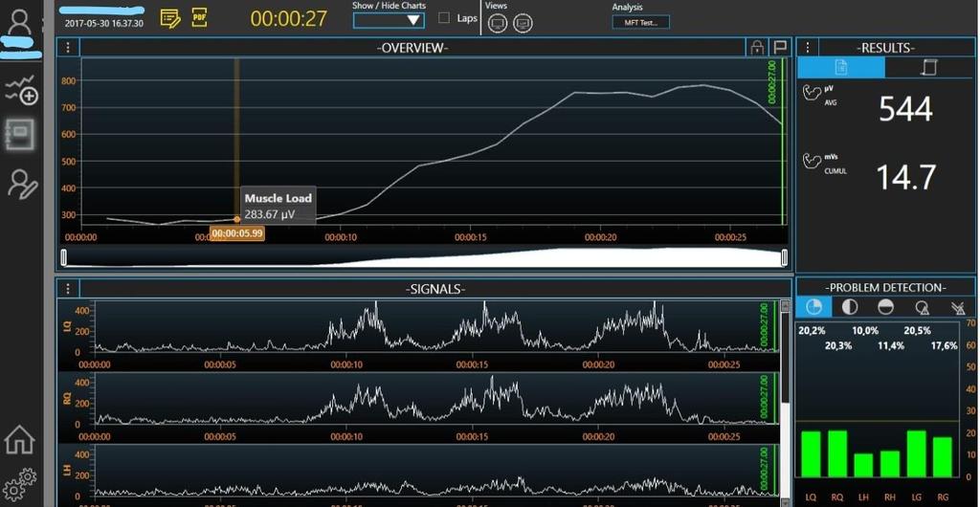
Task: Click the RQ green bar in Problem Detection
Action: coord(837,454)
